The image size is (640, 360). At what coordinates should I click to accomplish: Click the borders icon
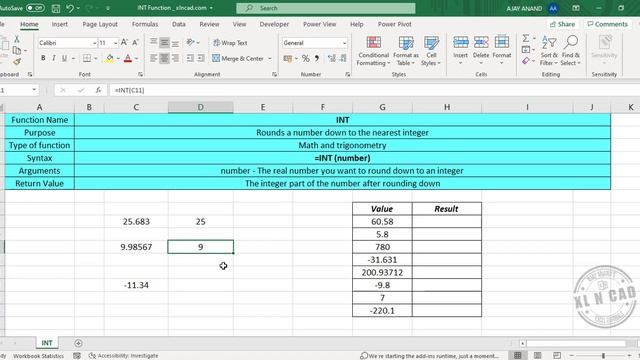(87, 58)
